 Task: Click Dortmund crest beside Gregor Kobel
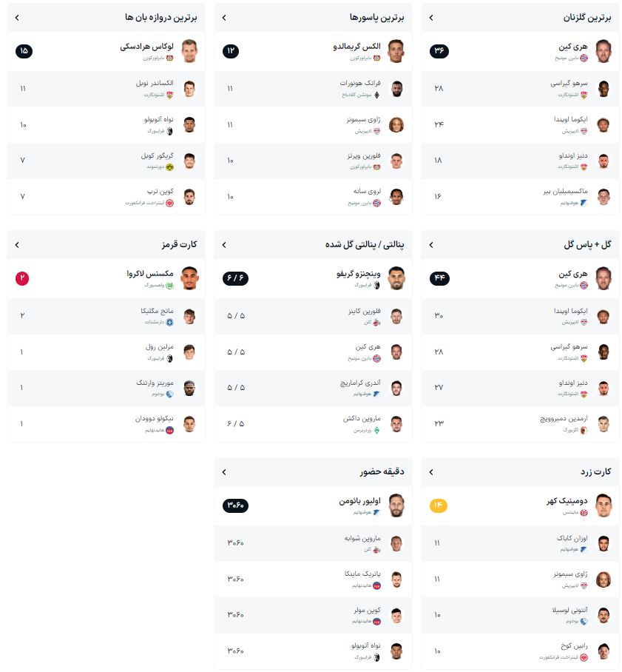tap(169, 167)
